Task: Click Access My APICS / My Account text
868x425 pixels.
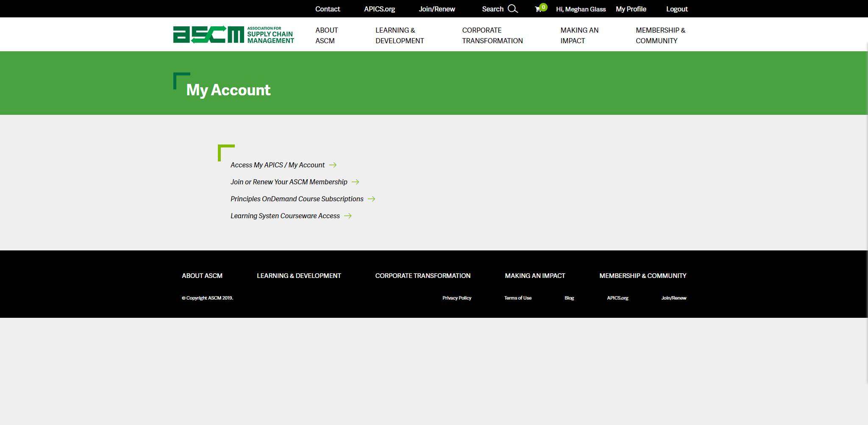Action: pos(277,165)
